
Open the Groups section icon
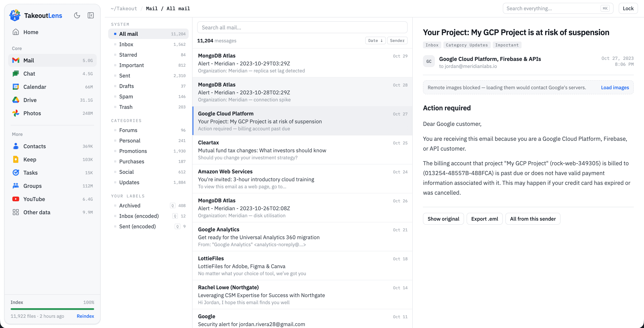[x=16, y=186]
